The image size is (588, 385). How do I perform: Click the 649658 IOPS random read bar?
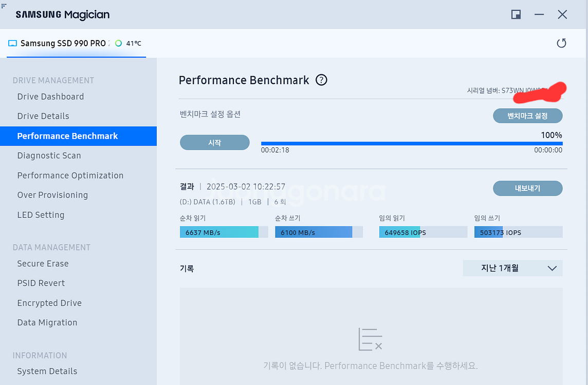click(x=423, y=232)
